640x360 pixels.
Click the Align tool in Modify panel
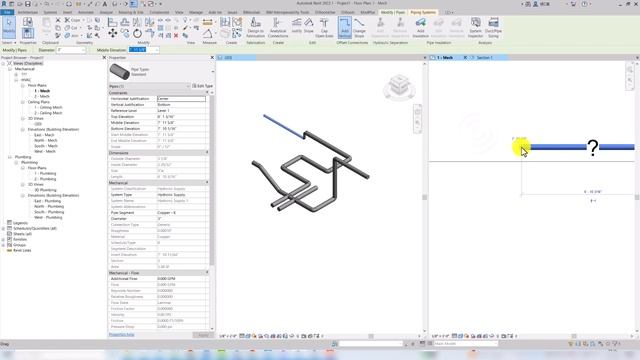[x=113, y=22]
